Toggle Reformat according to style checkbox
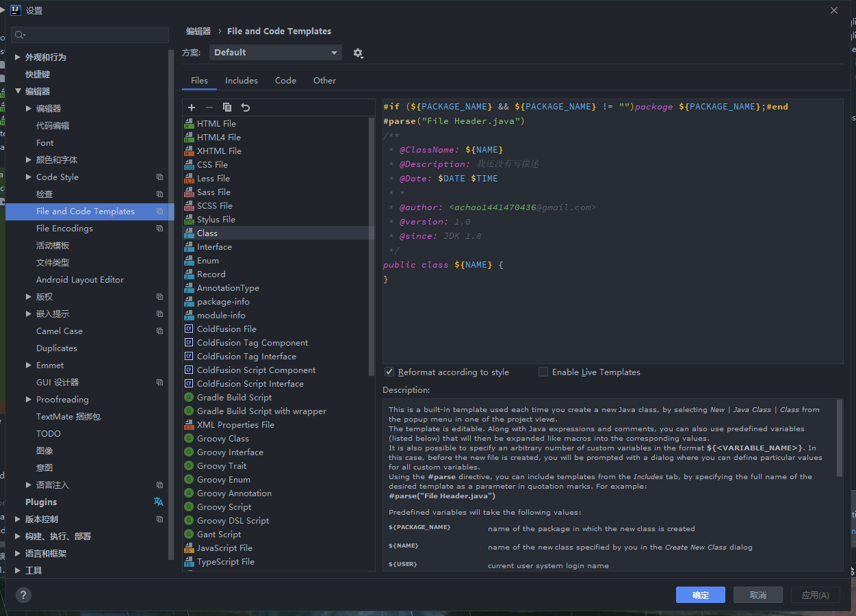Image resolution: width=856 pixels, height=616 pixels. pos(389,372)
